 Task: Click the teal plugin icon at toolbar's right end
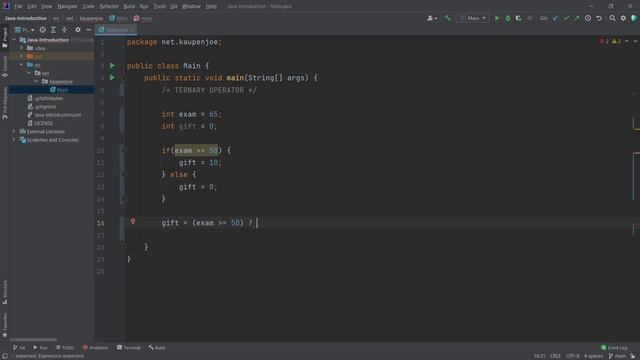pyautogui.click(x=634, y=18)
